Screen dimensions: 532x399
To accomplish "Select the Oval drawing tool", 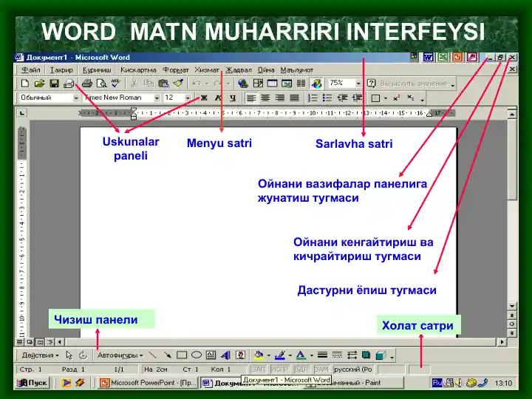I will (197, 355).
